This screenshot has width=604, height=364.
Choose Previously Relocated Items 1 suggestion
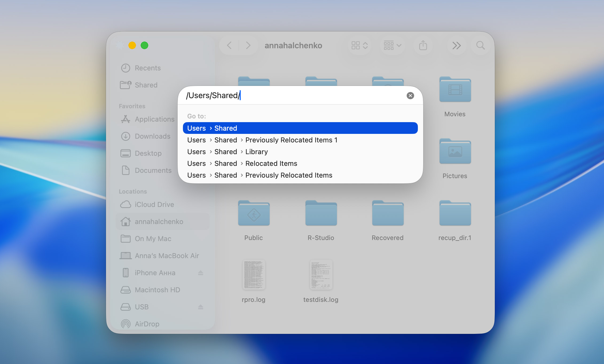pos(291,140)
